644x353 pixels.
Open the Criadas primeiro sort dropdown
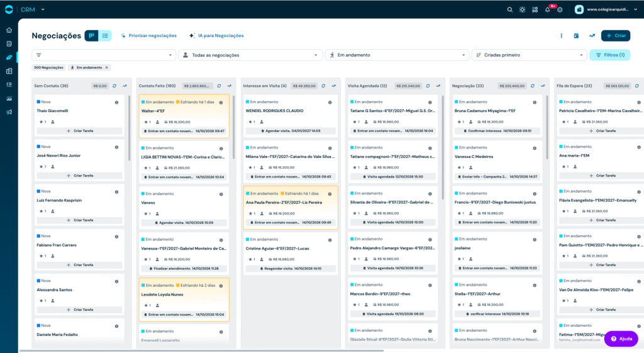pyautogui.click(x=529, y=55)
